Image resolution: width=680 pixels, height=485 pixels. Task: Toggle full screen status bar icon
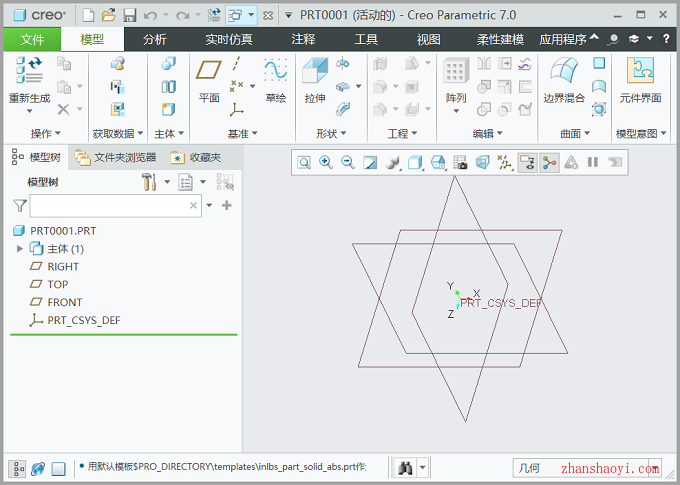tap(59, 469)
